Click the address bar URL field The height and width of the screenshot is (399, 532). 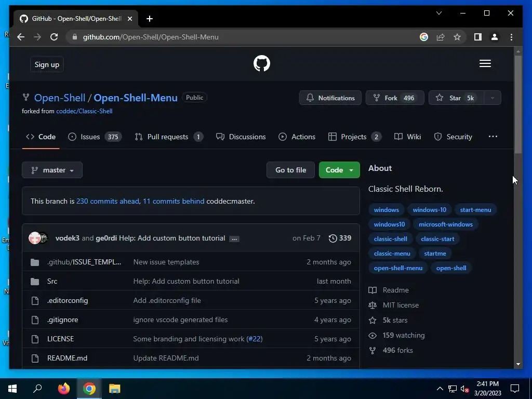(244, 37)
